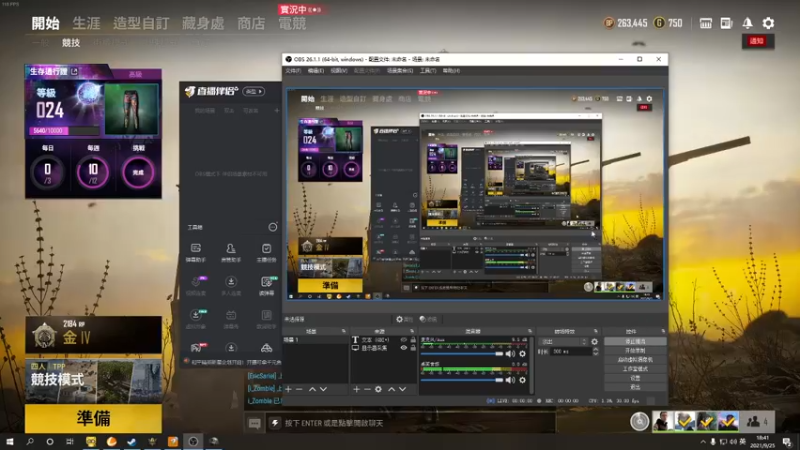Click the red 通知 button

(x=758, y=41)
